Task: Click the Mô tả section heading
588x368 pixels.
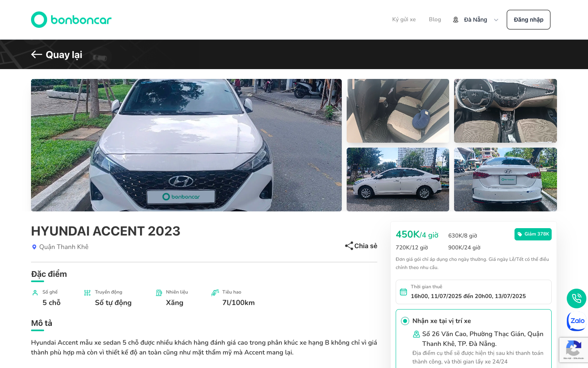Action: click(x=42, y=323)
